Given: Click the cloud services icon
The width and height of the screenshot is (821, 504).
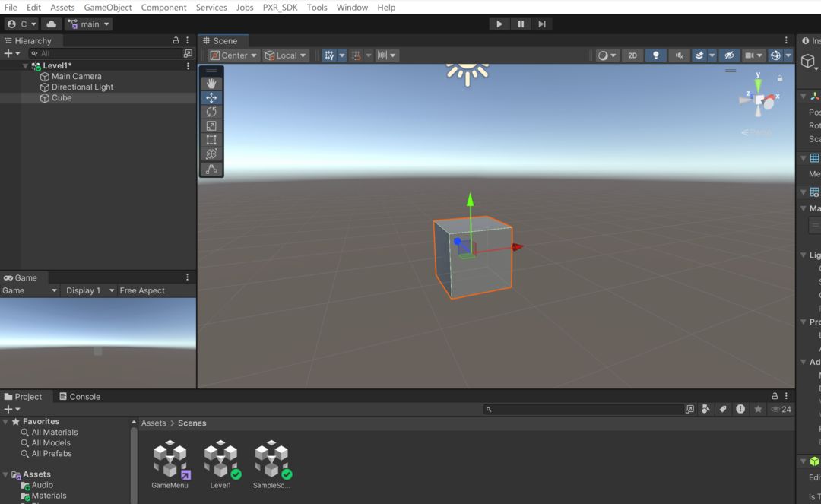Looking at the screenshot, I should (51, 24).
